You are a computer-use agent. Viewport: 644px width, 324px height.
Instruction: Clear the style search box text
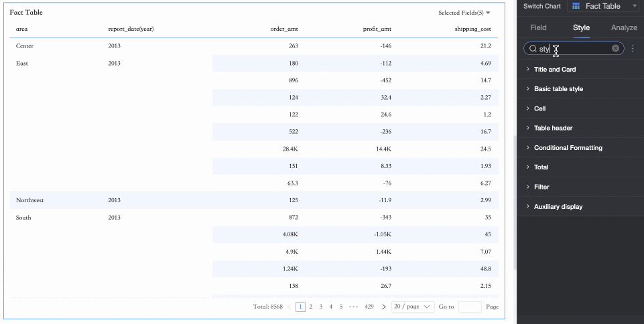[x=615, y=49]
